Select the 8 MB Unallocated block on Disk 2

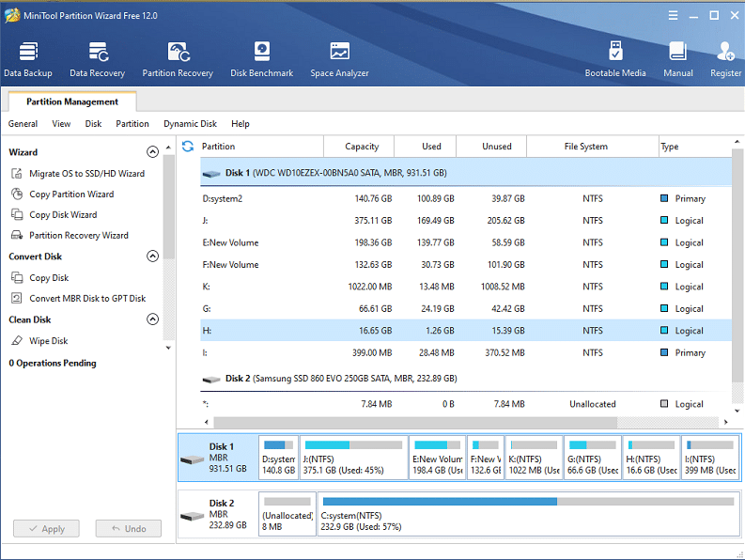(287, 514)
